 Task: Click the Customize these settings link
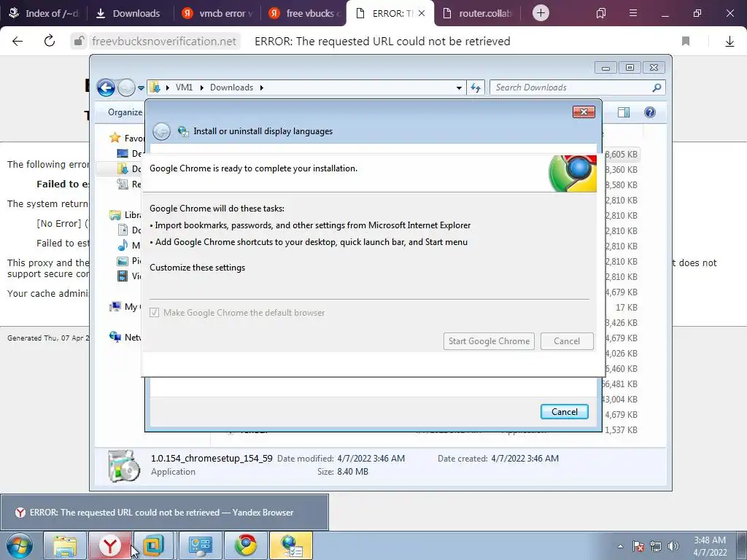click(x=197, y=268)
